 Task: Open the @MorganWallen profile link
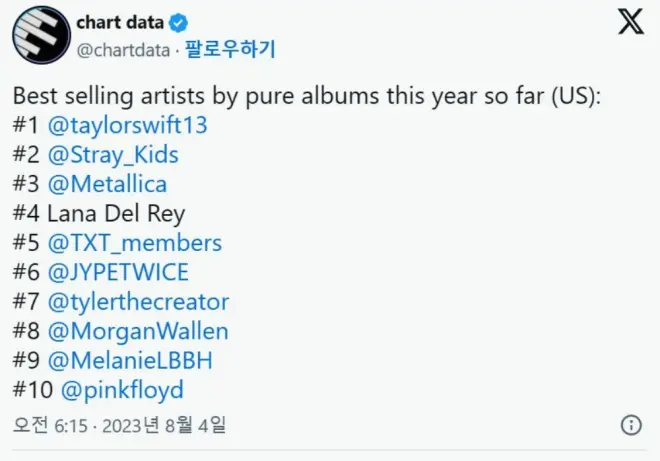click(142, 330)
